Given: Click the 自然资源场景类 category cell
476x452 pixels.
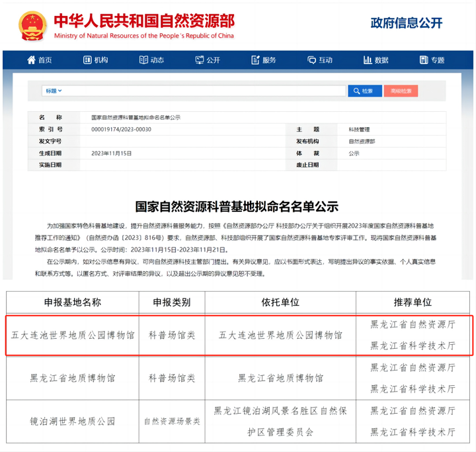Looking at the screenshot, I should tap(172, 422).
